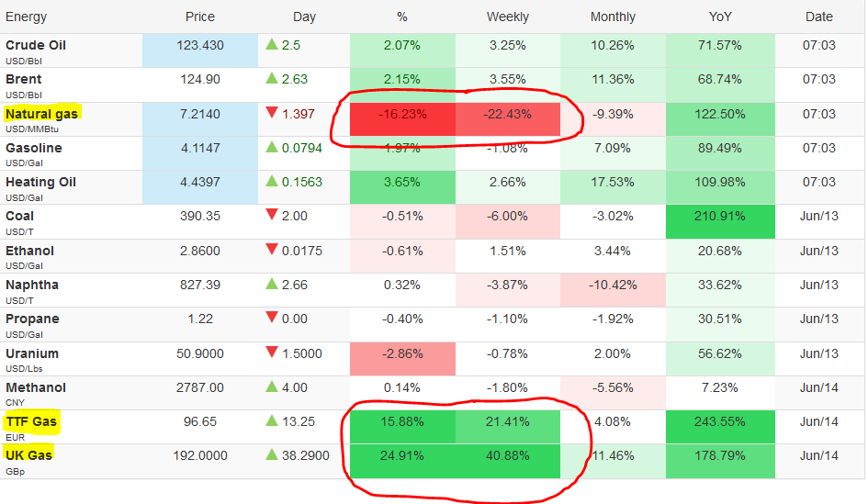Click the -22.43% weekly change cell

508,119
